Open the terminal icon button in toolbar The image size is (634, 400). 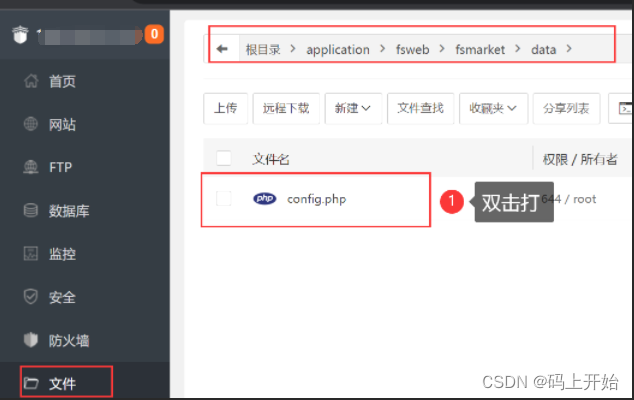click(624, 108)
